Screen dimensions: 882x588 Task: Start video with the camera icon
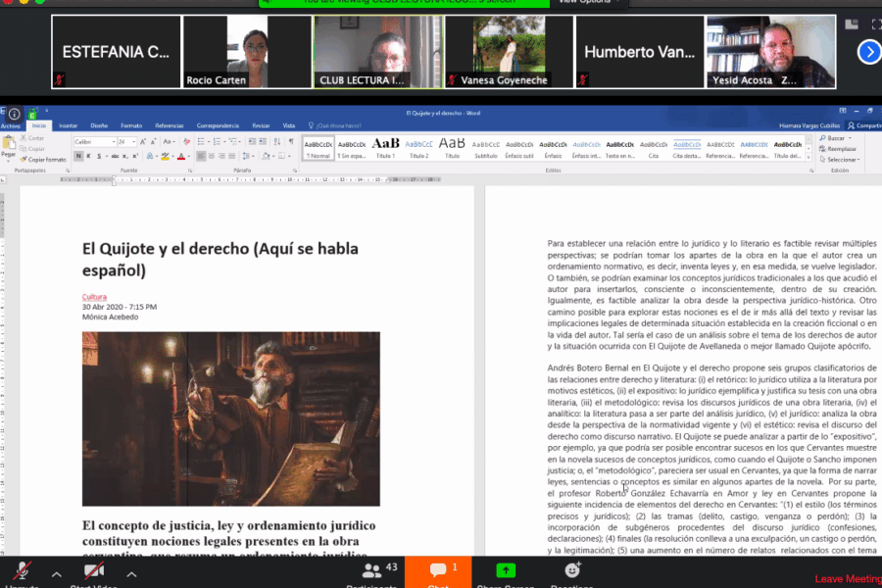[x=94, y=572]
